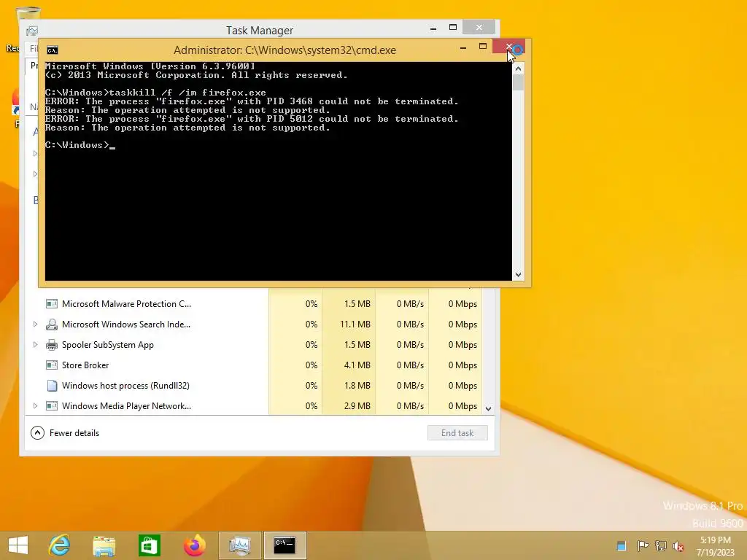
Task: Launch Internet Explorer from the taskbar
Action: [60, 545]
